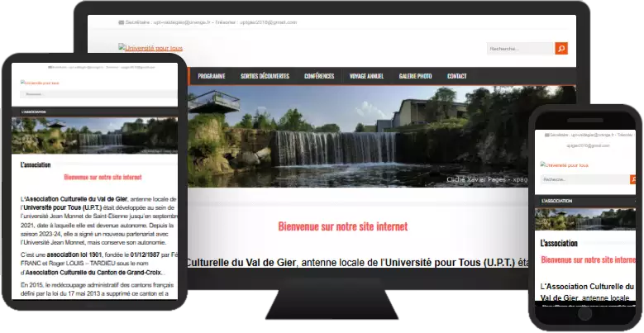This screenshot has height=333, width=644.
Task: Click the tablet waterfall banner image
Action: click(x=94, y=136)
